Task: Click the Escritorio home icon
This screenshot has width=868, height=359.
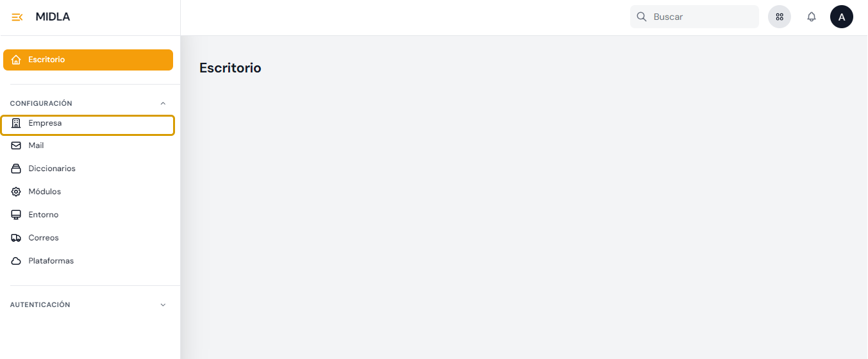Action: click(17, 60)
